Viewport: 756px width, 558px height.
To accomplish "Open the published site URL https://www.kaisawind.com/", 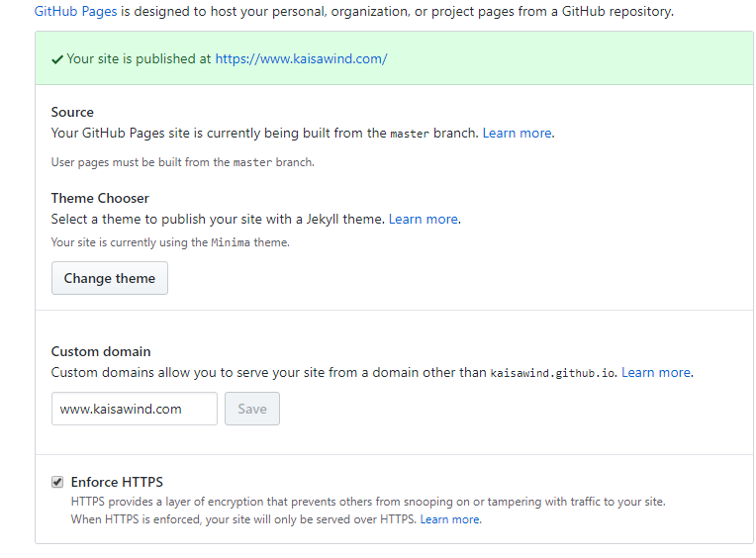I will (301, 58).
